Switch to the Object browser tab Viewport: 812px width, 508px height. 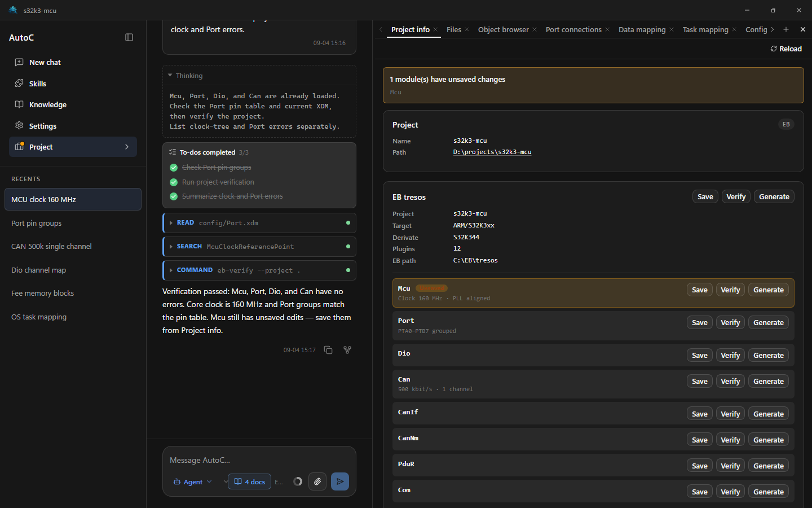coord(504,29)
